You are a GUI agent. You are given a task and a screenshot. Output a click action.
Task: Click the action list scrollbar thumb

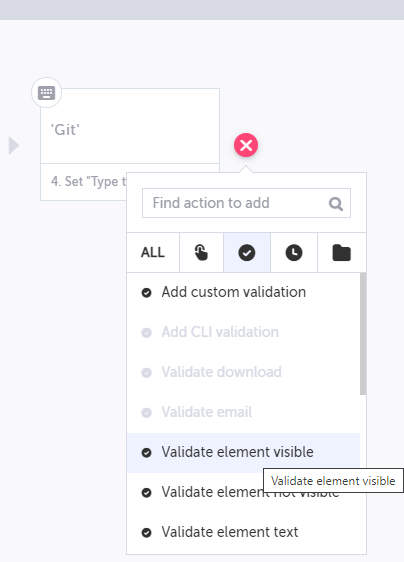tap(363, 334)
